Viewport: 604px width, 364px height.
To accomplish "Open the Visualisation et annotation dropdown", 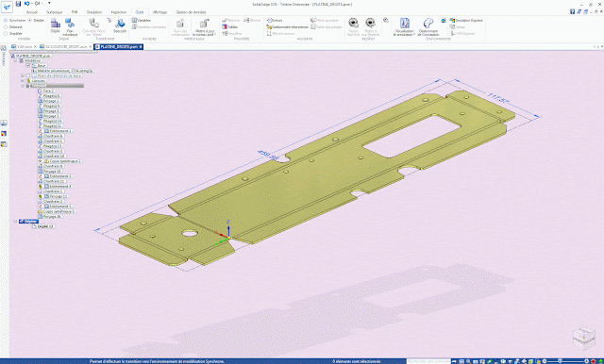I will [404, 26].
